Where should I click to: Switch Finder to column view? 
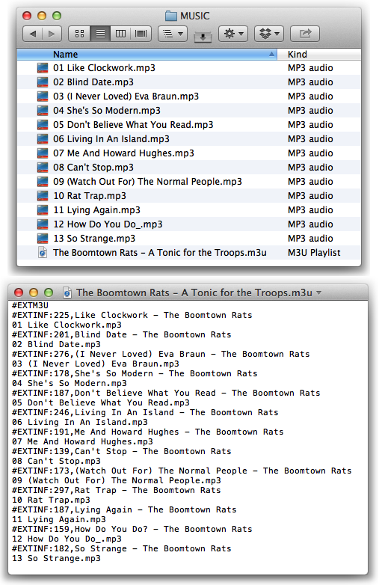(x=120, y=34)
